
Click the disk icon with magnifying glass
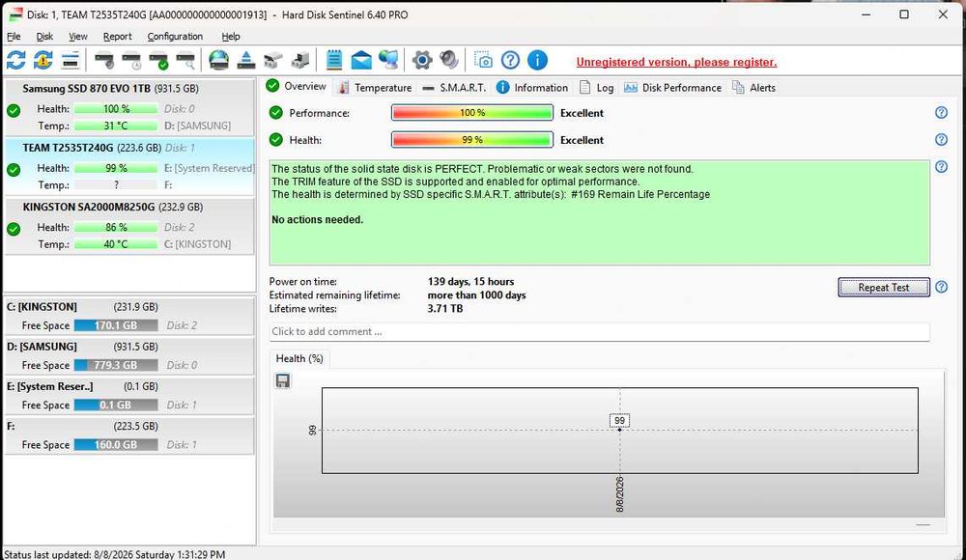click(x=185, y=60)
